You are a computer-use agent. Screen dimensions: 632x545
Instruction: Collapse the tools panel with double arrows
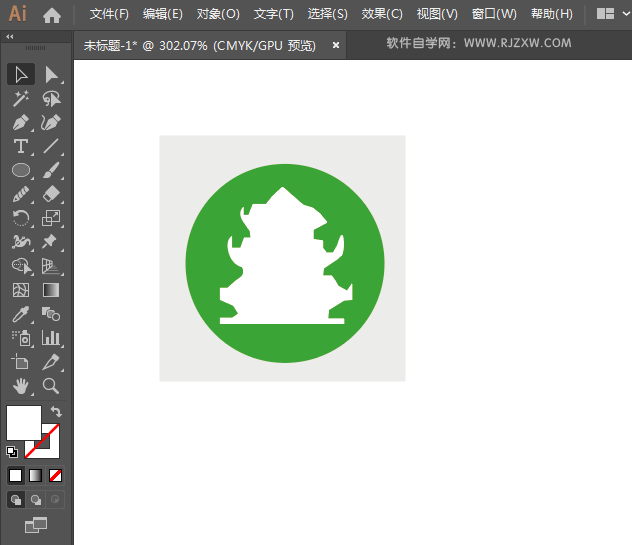pyautogui.click(x=10, y=36)
